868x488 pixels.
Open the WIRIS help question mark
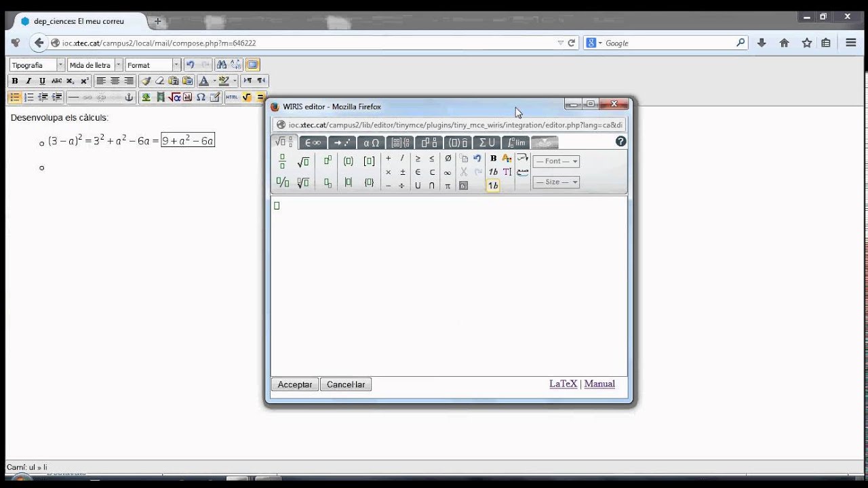point(620,142)
